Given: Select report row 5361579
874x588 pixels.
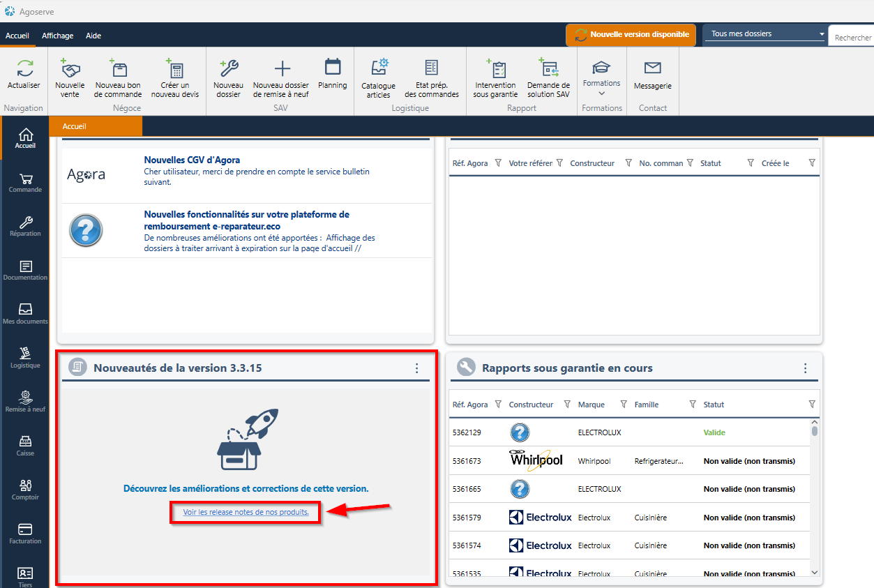Looking at the screenshot, I should click(630, 518).
